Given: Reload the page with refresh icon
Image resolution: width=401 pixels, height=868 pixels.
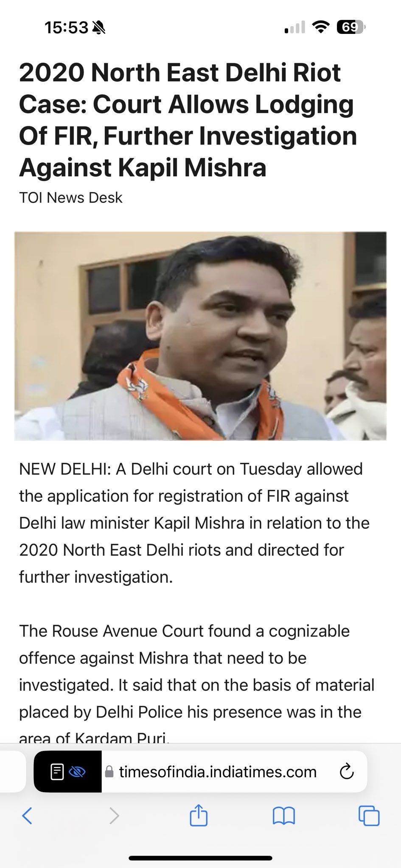Looking at the screenshot, I should pos(346,772).
